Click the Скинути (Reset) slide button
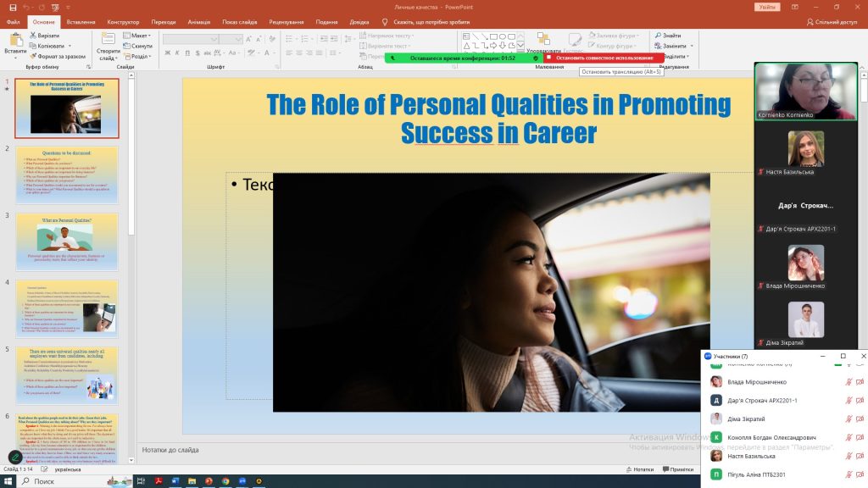 (138, 46)
